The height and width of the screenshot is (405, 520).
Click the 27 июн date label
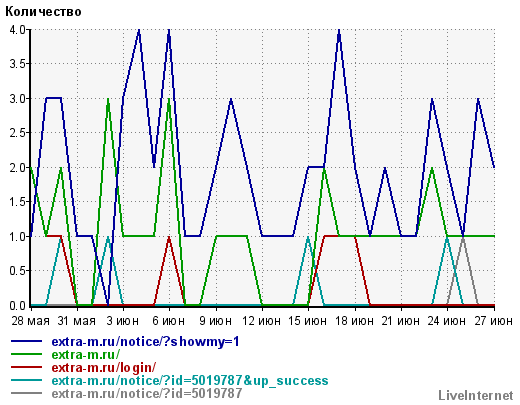(x=494, y=321)
